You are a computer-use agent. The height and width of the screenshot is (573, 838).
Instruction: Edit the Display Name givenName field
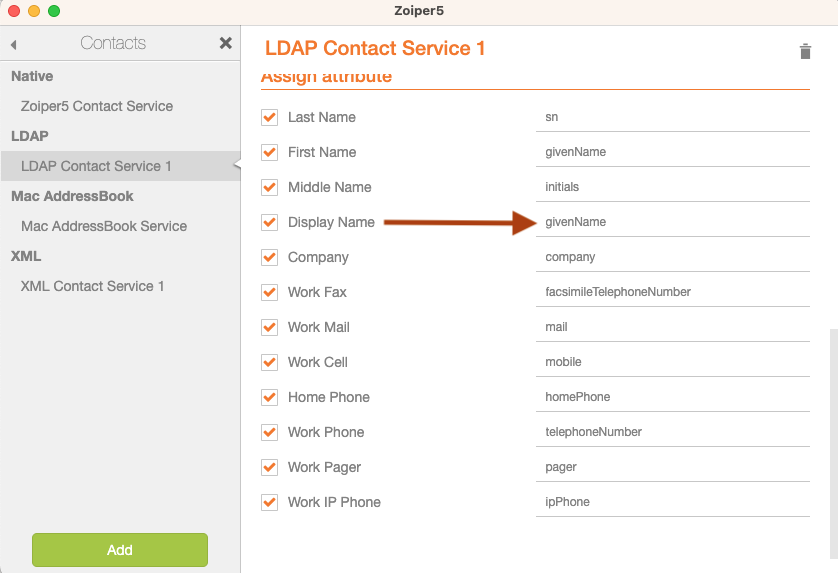tap(673, 222)
